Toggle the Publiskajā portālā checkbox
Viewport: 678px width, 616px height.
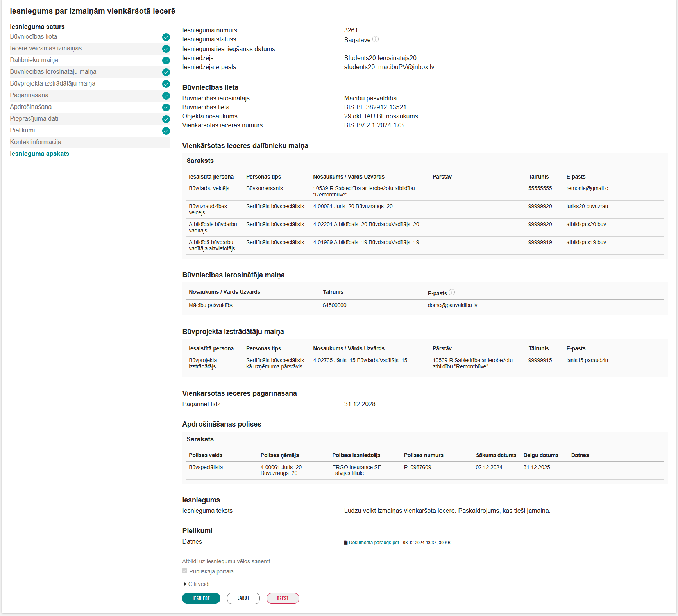pyautogui.click(x=185, y=571)
